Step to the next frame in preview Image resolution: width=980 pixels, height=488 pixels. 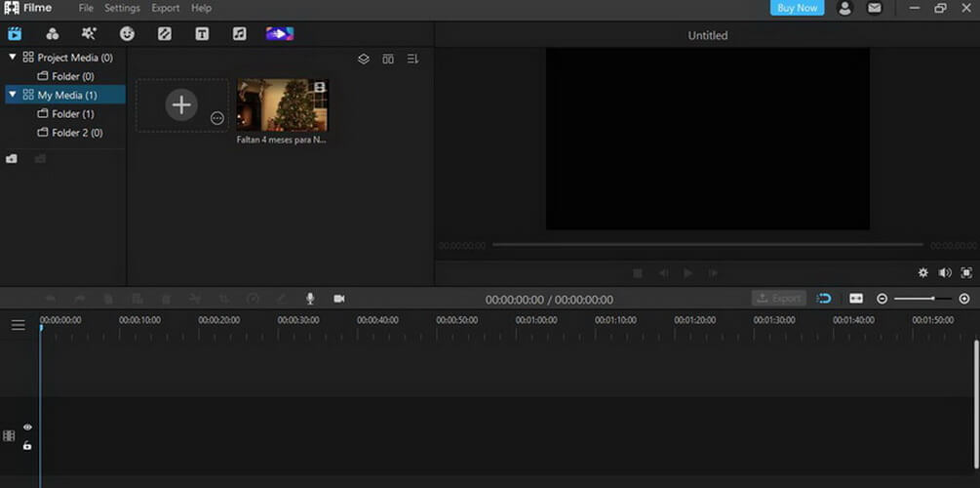tap(713, 272)
